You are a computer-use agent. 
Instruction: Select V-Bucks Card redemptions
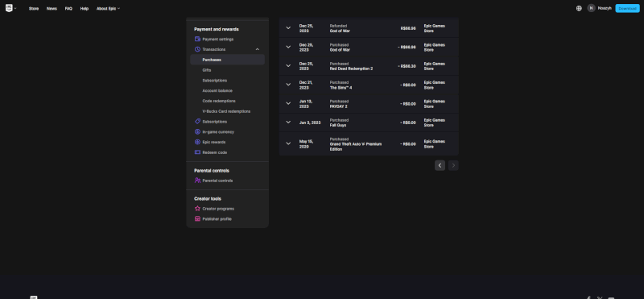point(226,111)
